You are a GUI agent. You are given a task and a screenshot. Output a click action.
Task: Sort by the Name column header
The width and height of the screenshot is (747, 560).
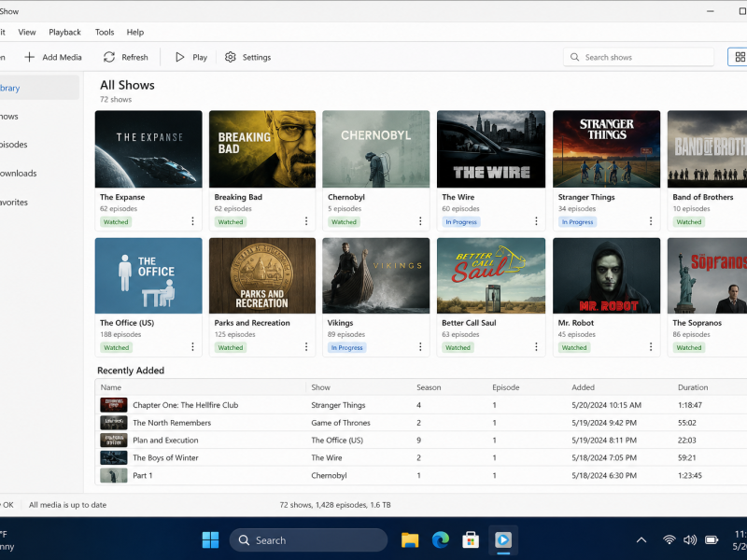[x=111, y=387]
